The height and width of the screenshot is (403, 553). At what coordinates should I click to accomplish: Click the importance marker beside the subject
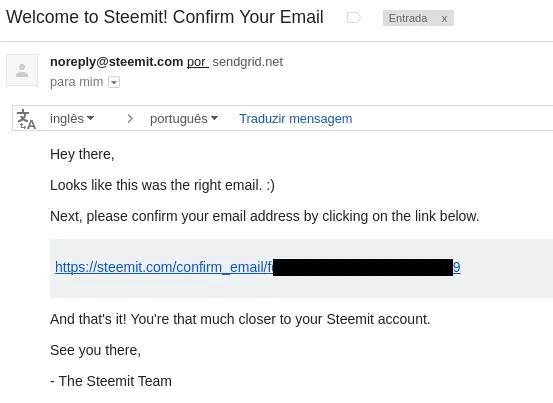coord(353,18)
